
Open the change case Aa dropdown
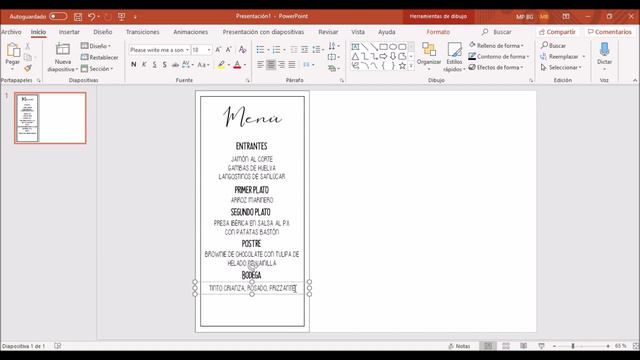point(203,64)
